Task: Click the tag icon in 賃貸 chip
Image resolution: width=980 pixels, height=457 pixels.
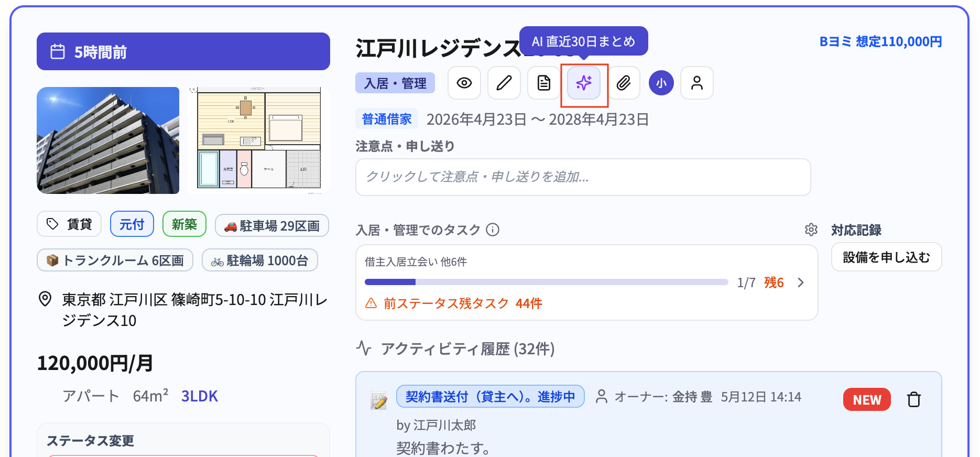Action: (x=52, y=224)
